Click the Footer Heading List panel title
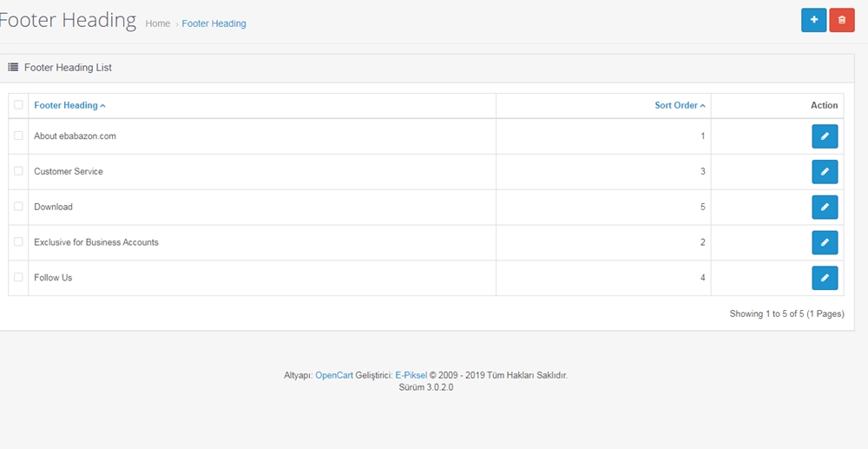 pos(68,68)
